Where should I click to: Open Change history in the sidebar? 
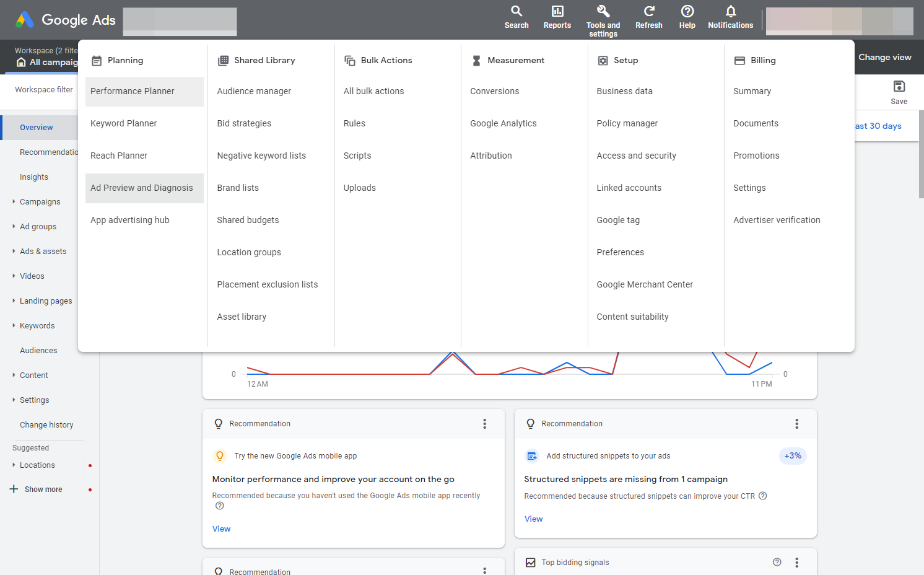click(46, 425)
